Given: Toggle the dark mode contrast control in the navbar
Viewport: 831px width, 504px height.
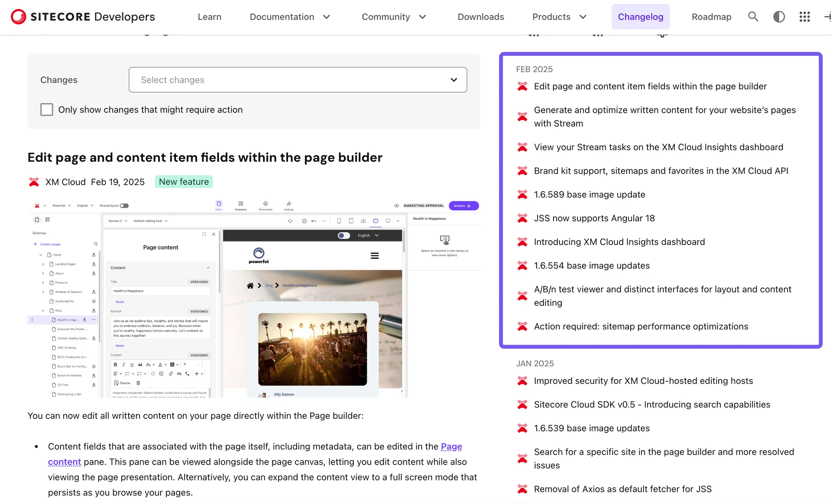Looking at the screenshot, I should pos(779,17).
